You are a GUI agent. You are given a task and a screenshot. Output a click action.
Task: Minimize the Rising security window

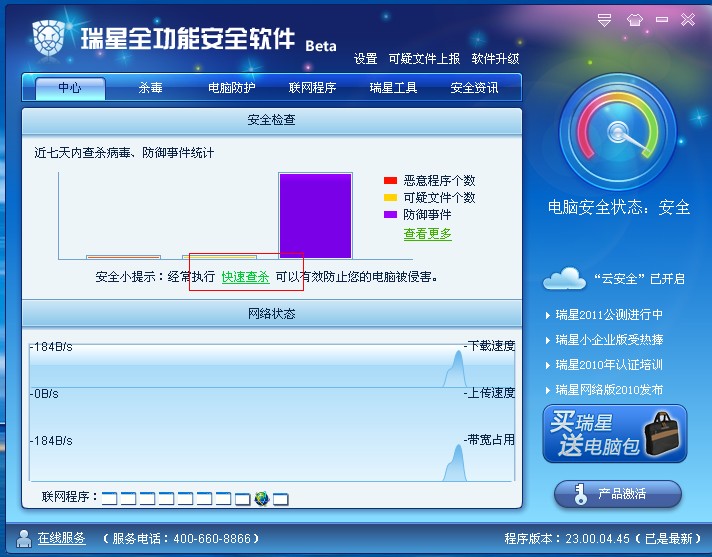click(x=662, y=20)
